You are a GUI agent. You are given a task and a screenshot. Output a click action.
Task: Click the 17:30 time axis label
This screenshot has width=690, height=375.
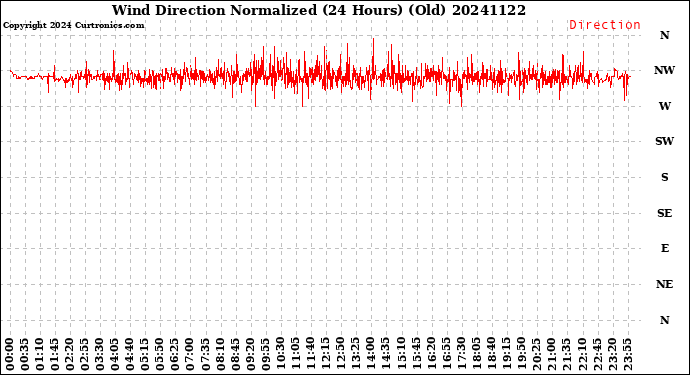tap(461, 355)
